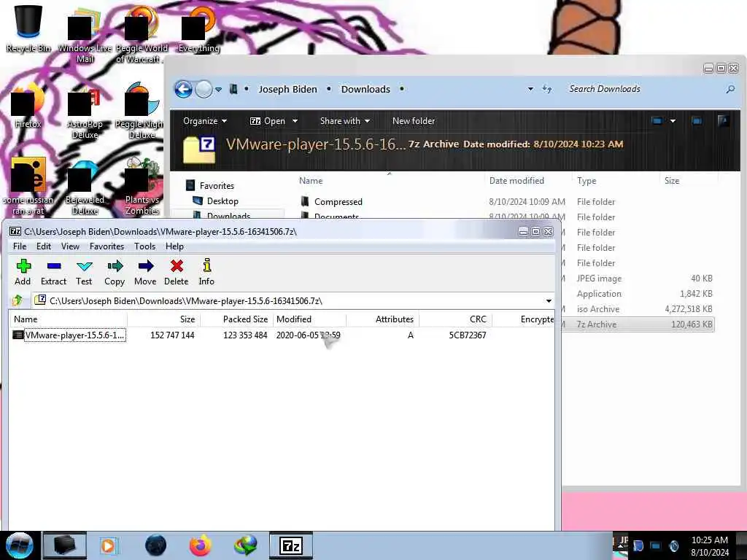Open the 7-Zip Edit menu

tap(43, 246)
